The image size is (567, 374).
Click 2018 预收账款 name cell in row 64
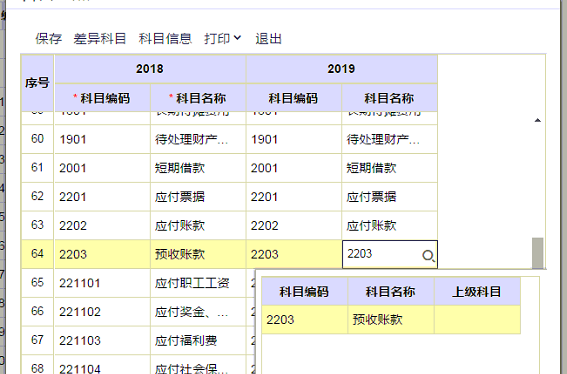click(x=198, y=254)
